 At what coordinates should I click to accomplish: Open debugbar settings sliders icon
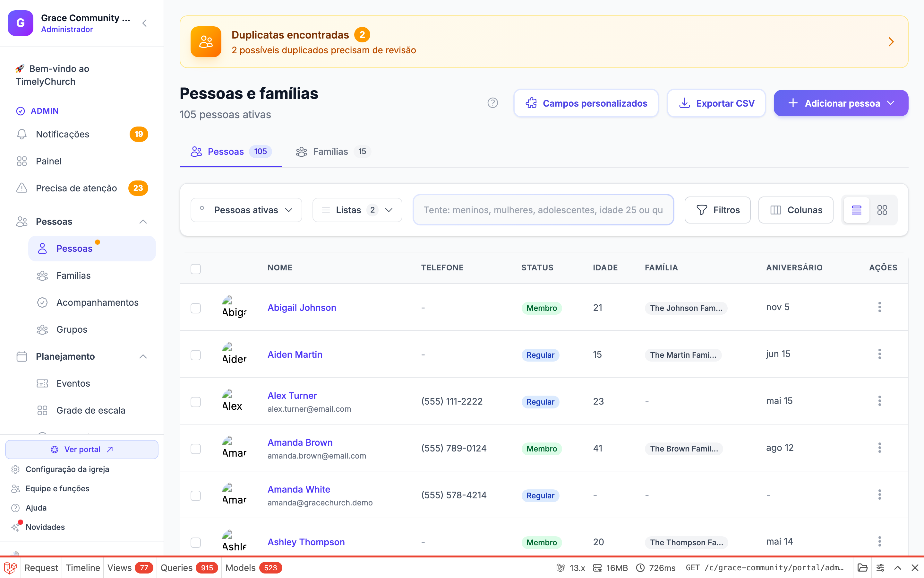[880, 568]
